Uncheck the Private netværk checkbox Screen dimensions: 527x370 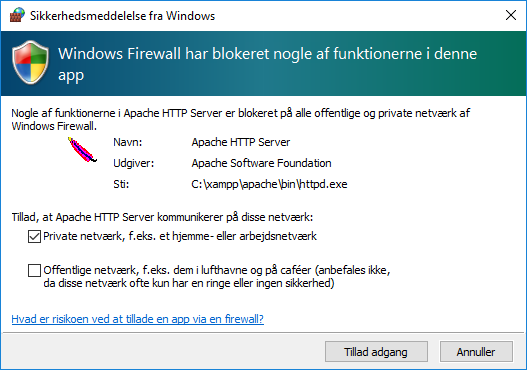pyautogui.click(x=34, y=237)
